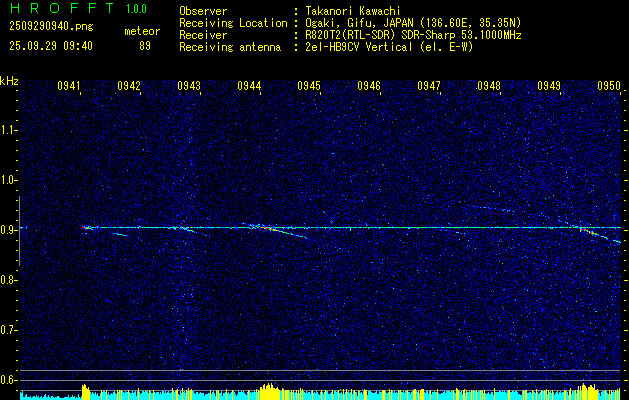Click the kHz axis unit label

[x=9, y=81]
